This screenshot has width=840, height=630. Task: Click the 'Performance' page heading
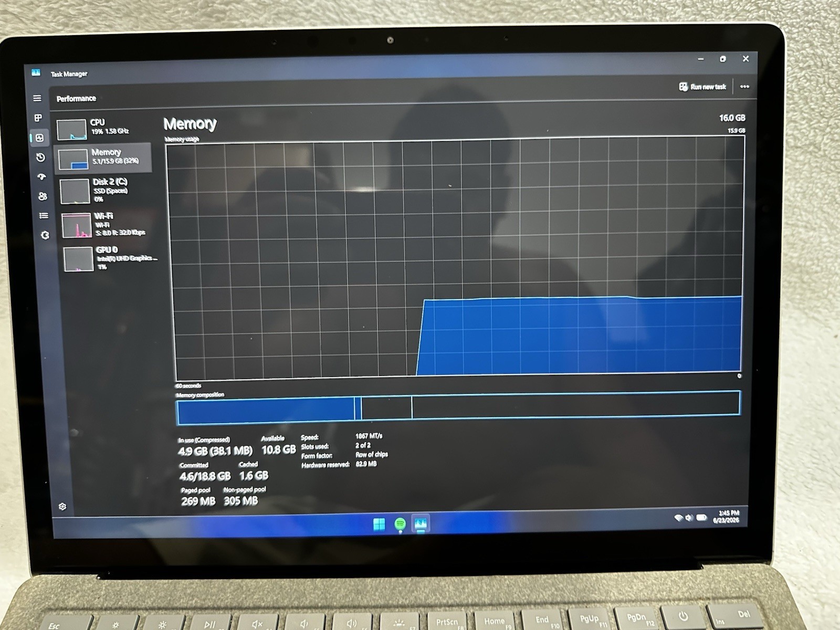pos(76,99)
